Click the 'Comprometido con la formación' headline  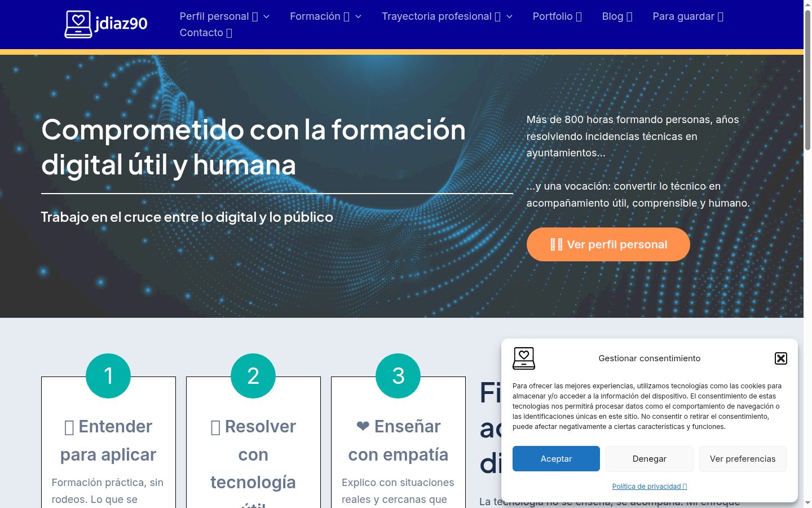pyautogui.click(x=254, y=147)
